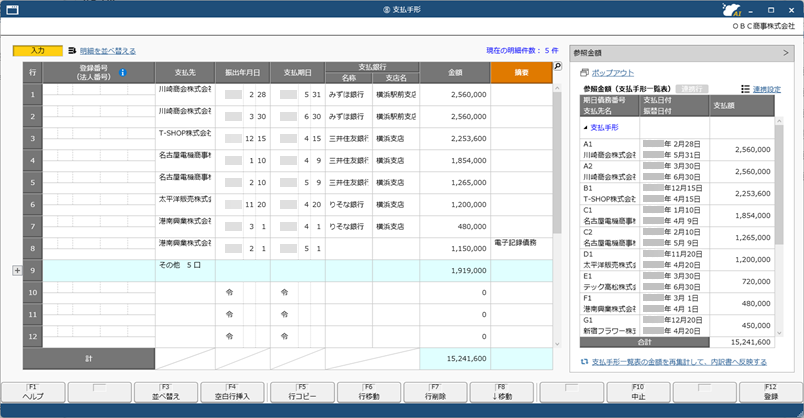
Task: Click the F12 登録 function button
Action: point(771,392)
